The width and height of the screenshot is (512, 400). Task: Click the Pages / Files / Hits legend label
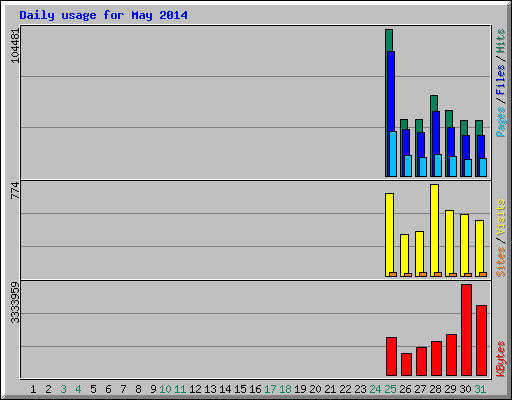[500, 83]
